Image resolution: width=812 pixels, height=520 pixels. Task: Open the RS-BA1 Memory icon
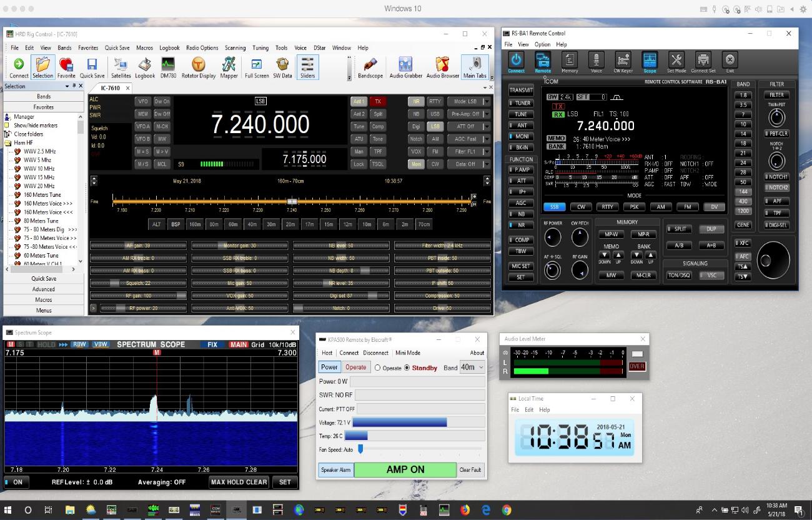(570, 62)
